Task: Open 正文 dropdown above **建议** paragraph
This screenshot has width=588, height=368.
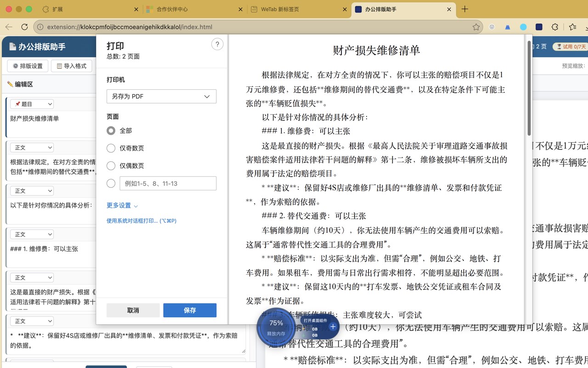Action: 32,321
